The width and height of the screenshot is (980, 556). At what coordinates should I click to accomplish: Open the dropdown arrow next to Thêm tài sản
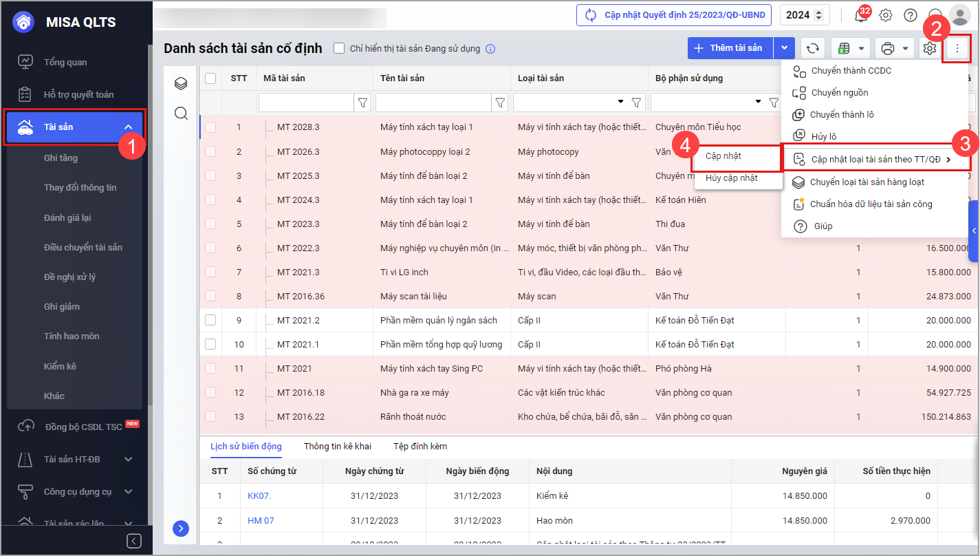[x=785, y=48]
